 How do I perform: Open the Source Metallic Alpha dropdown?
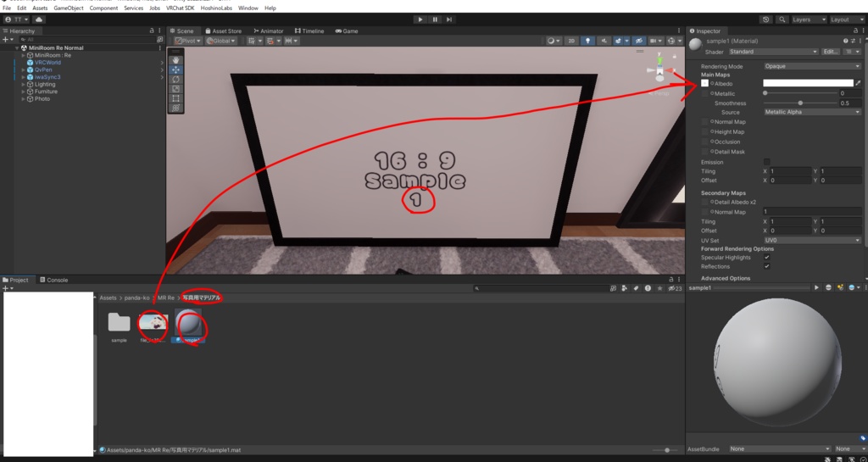click(812, 112)
